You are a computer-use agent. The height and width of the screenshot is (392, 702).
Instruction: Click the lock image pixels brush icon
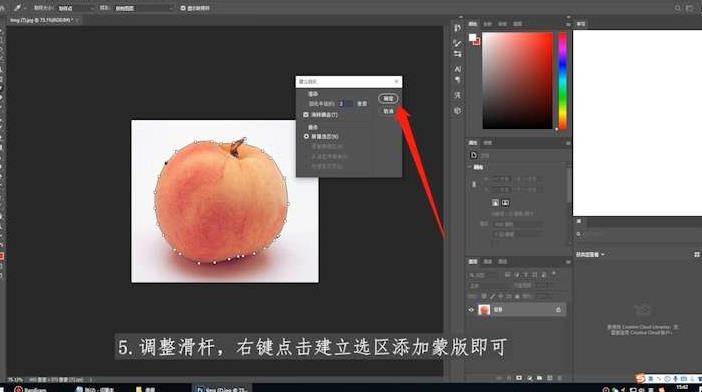(x=492, y=296)
